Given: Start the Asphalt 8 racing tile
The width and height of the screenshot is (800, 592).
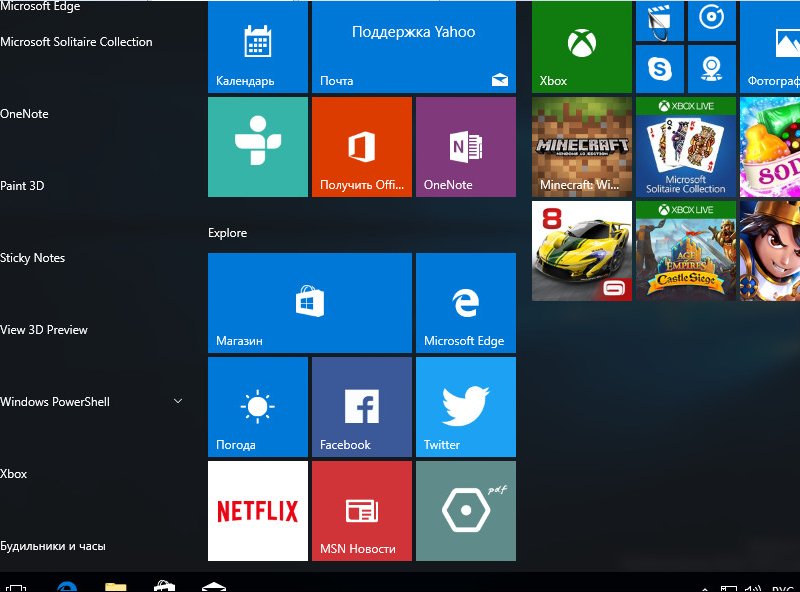Looking at the screenshot, I should click(x=582, y=251).
